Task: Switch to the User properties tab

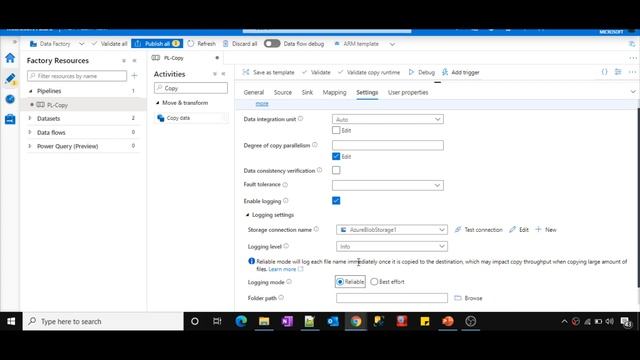Action: [408, 93]
